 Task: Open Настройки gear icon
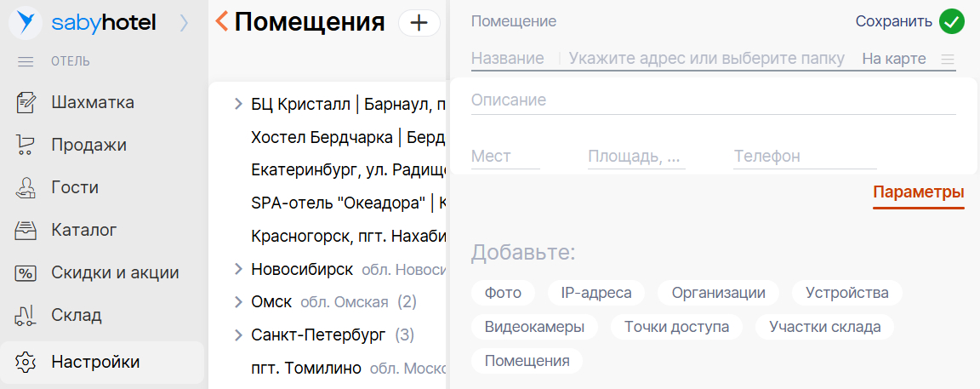(26, 362)
